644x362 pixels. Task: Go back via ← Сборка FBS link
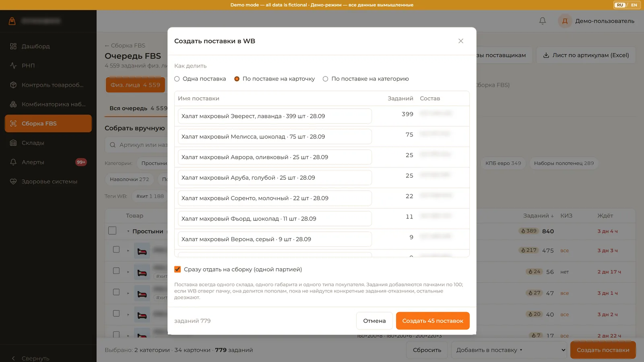pyautogui.click(x=125, y=45)
